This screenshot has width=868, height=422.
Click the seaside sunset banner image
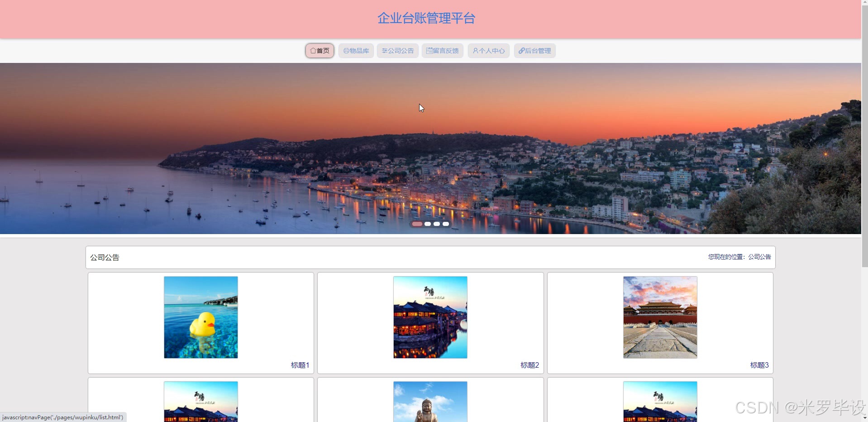[430, 149]
